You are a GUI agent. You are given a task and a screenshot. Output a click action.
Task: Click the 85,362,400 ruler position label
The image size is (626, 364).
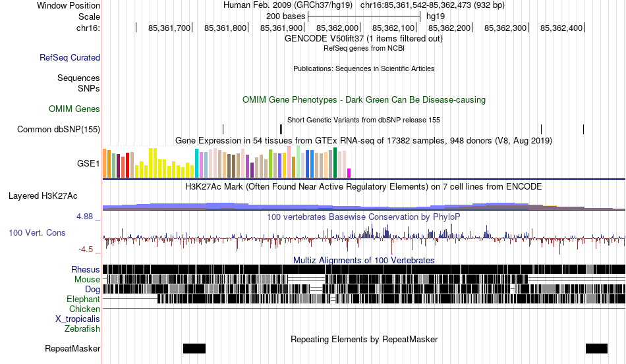pos(561,28)
